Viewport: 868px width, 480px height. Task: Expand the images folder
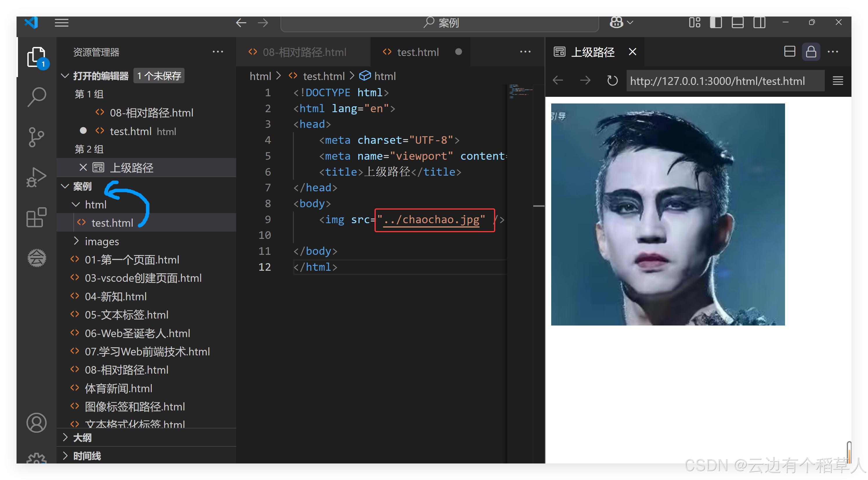(102, 241)
